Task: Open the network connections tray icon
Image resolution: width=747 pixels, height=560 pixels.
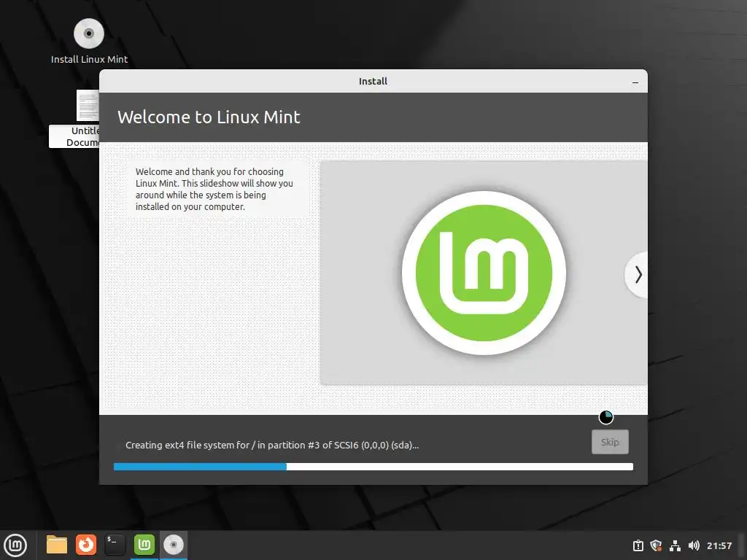Action: [675, 545]
